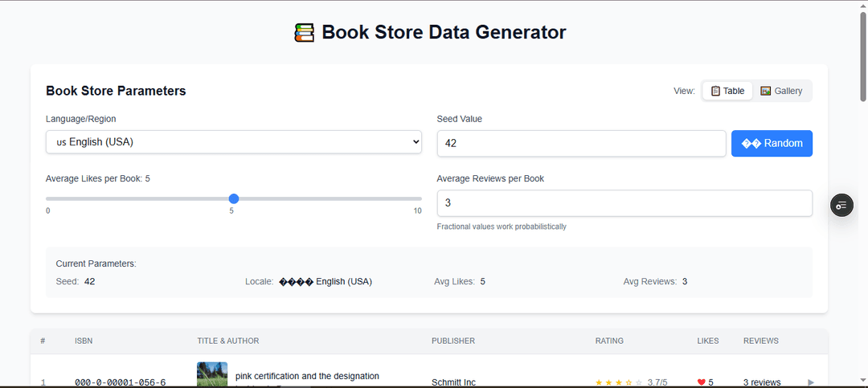Open the floating dark round side button
This screenshot has height=388, width=868.
click(x=841, y=206)
